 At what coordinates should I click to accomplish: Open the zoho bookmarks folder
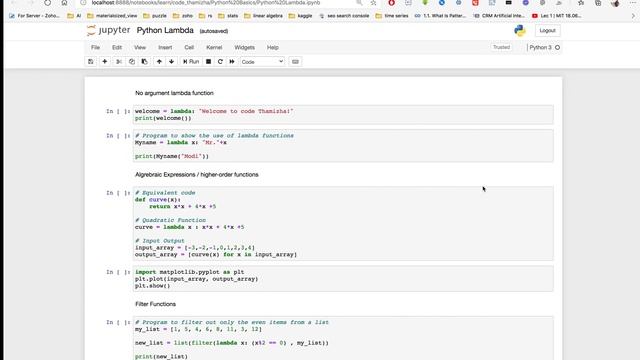[183, 16]
